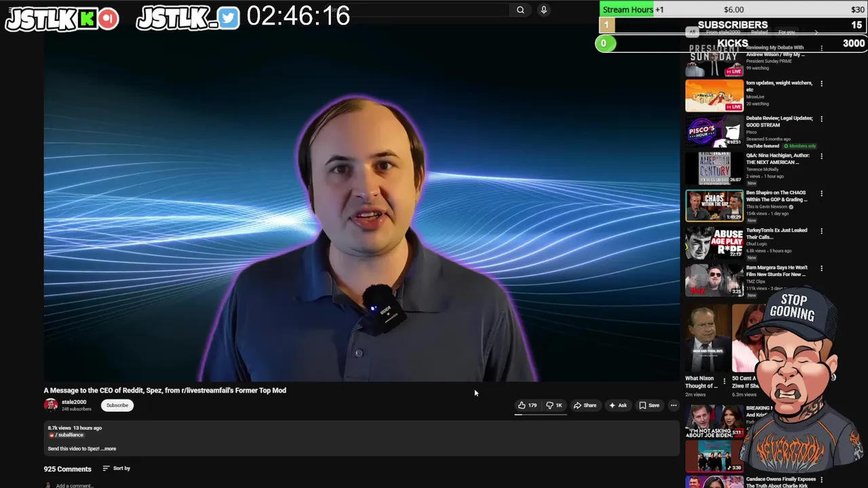Open What Nixon Thought of short
Screen dimensions: 868x488
coord(707,338)
